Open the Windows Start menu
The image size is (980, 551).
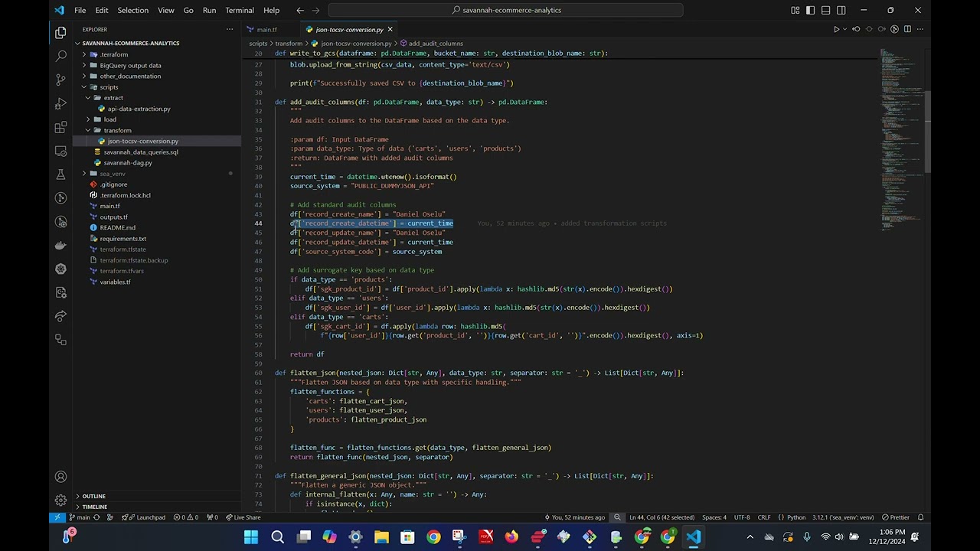point(251,537)
